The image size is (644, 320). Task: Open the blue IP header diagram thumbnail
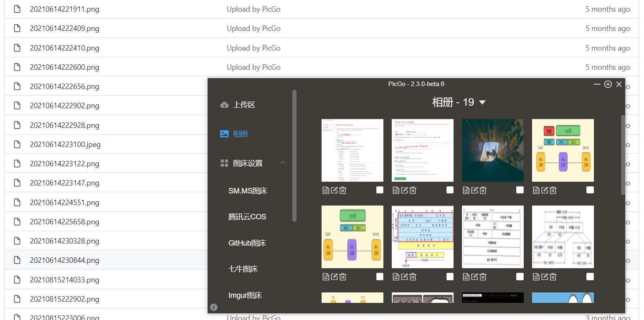point(423,237)
